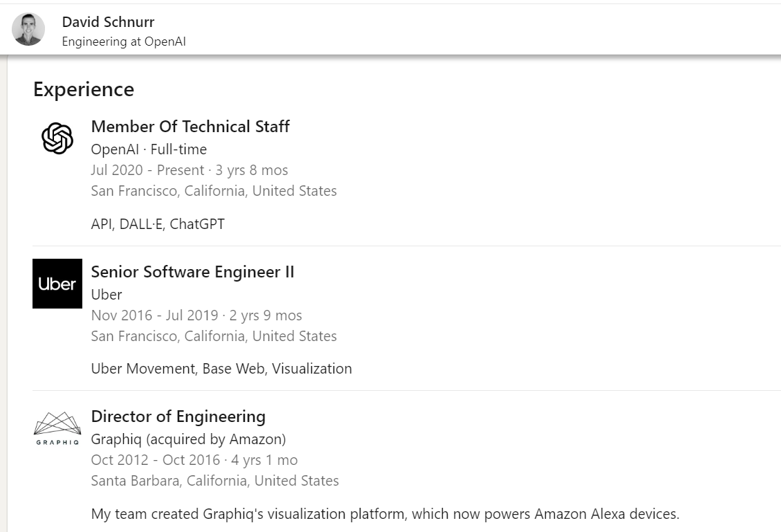Click 'Graphiq (acquired by Amazon)' company text
The width and height of the screenshot is (781, 532).
[x=188, y=439]
